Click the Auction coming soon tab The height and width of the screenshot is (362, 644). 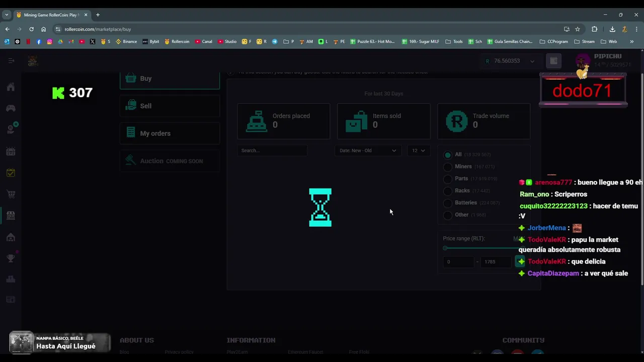[x=170, y=161]
